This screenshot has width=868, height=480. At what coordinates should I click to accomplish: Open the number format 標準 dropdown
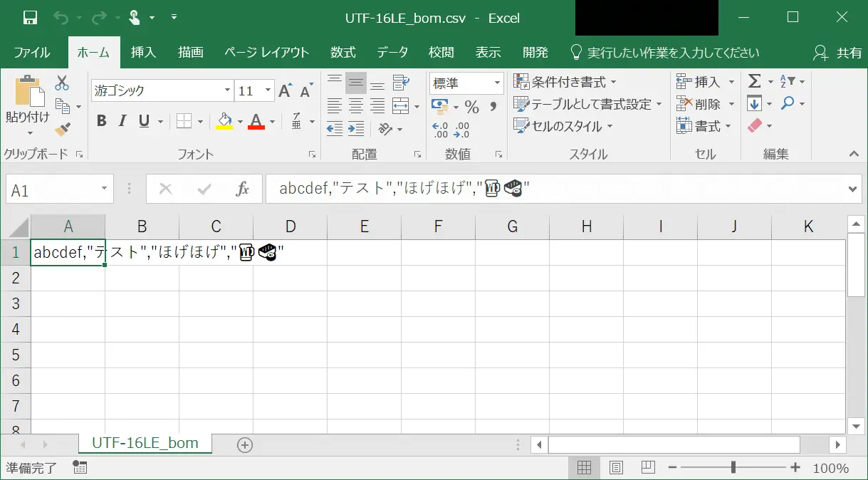497,83
